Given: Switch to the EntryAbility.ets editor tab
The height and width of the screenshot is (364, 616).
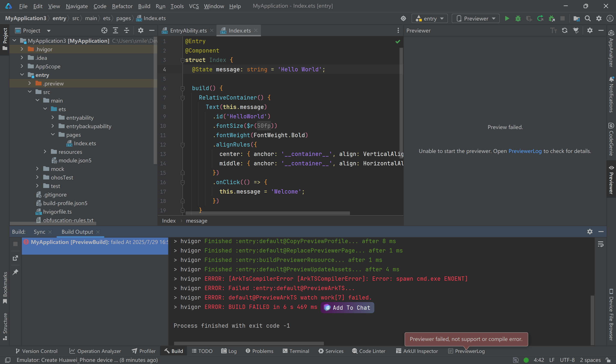Looking at the screenshot, I should coord(188,30).
